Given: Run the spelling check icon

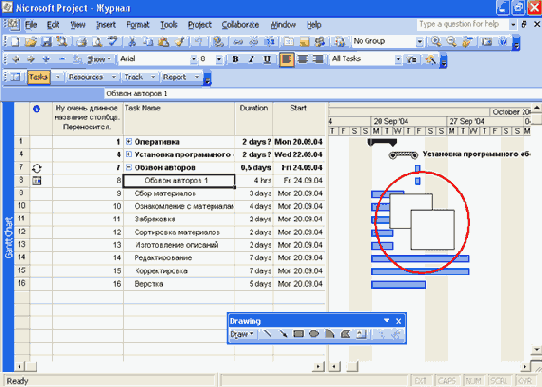Looking at the screenshot, I should coord(113,42).
